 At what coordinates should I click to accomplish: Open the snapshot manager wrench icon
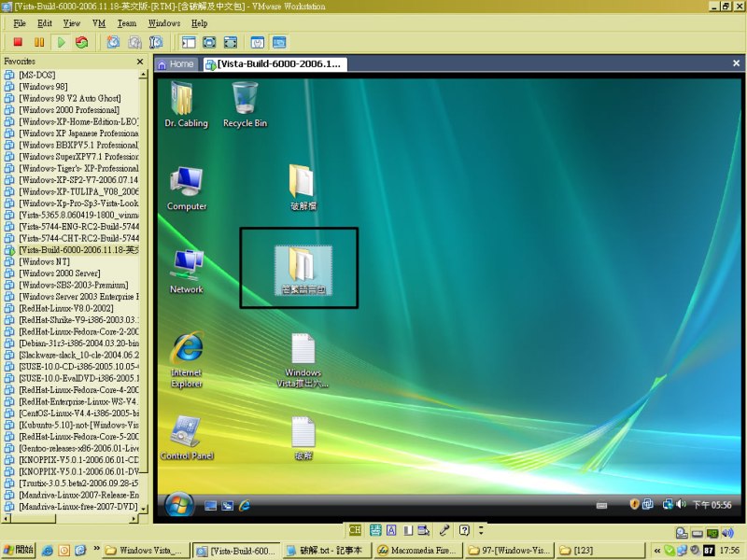point(156,42)
